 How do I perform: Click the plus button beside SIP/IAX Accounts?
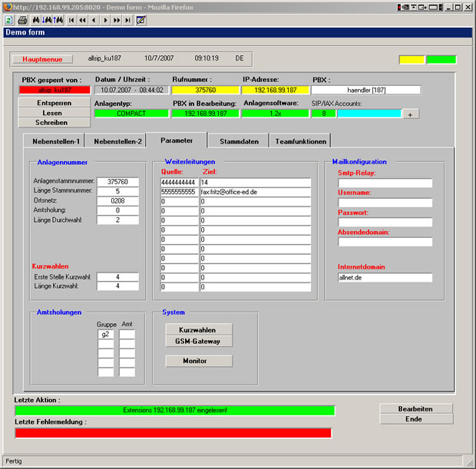click(411, 114)
